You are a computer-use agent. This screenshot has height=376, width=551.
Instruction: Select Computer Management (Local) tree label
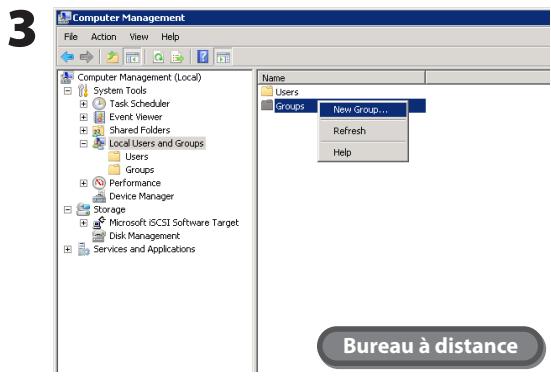tap(139, 77)
